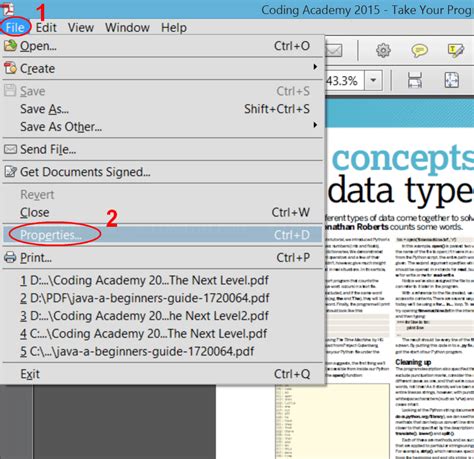Screen dimensions: 474x459
Task: Open the View menu
Action: [x=81, y=27]
